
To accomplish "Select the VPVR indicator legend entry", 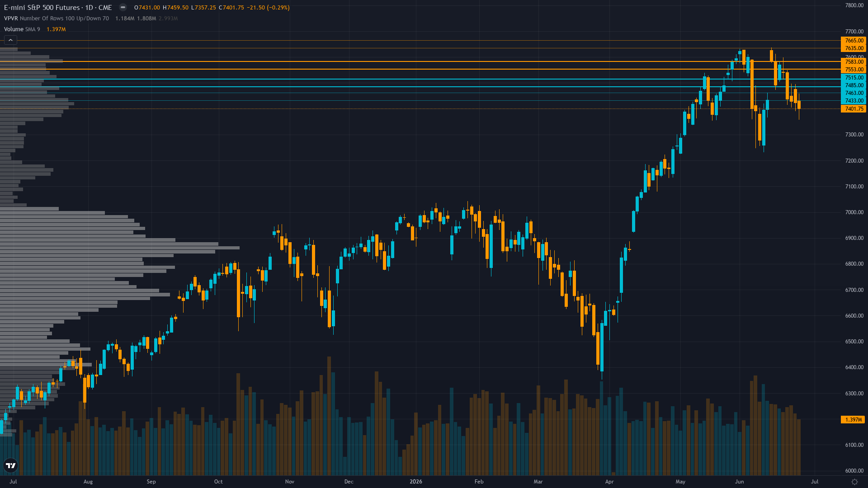I will (x=57, y=19).
